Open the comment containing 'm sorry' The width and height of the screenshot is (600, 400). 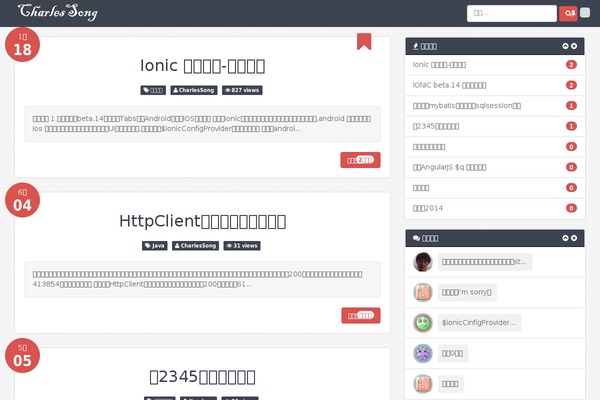pos(467,292)
